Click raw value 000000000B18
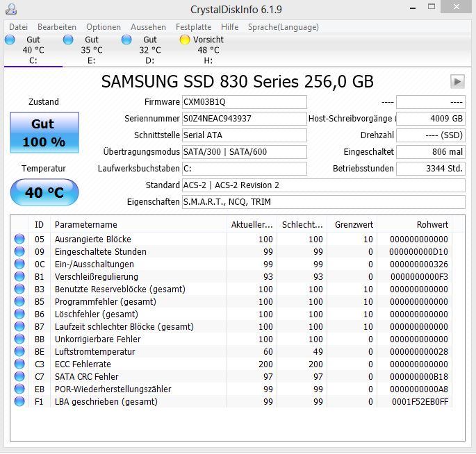This screenshot has width=476, height=454. [419, 377]
